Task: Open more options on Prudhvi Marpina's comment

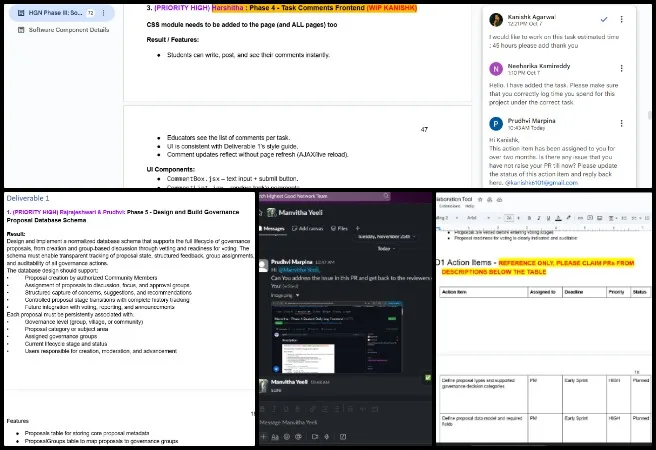Action: [622, 122]
